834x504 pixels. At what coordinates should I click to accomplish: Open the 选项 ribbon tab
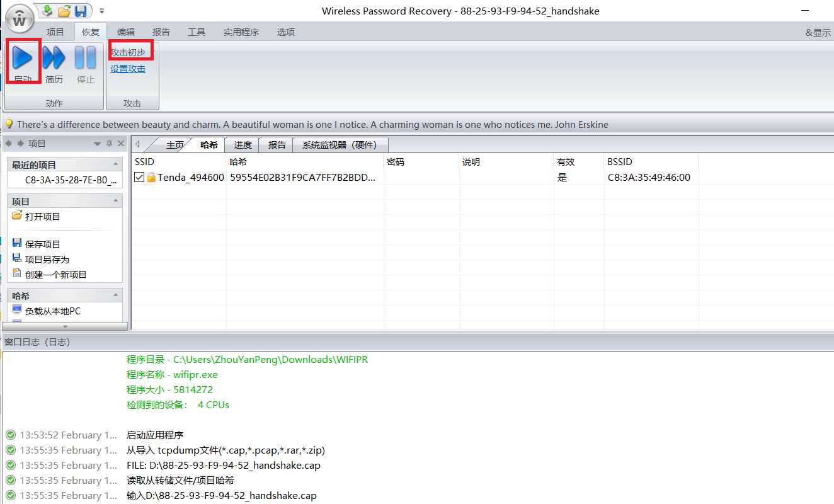click(286, 32)
